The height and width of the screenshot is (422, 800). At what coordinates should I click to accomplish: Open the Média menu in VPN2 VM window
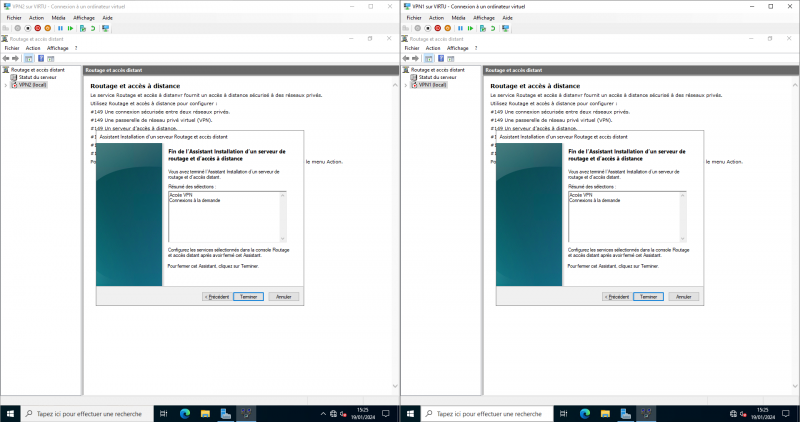pos(58,18)
